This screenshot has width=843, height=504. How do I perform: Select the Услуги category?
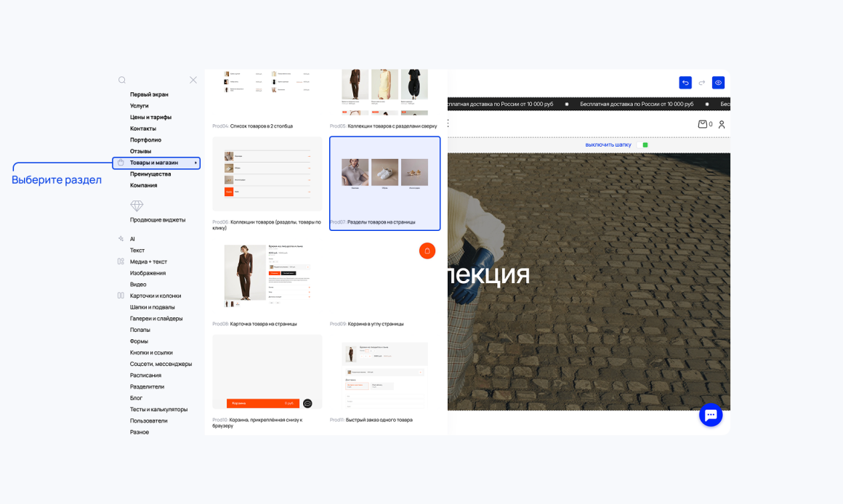tap(140, 106)
